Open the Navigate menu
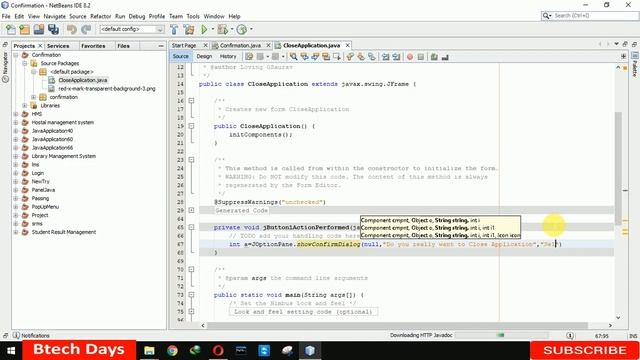640x360 pixels. 54,16
